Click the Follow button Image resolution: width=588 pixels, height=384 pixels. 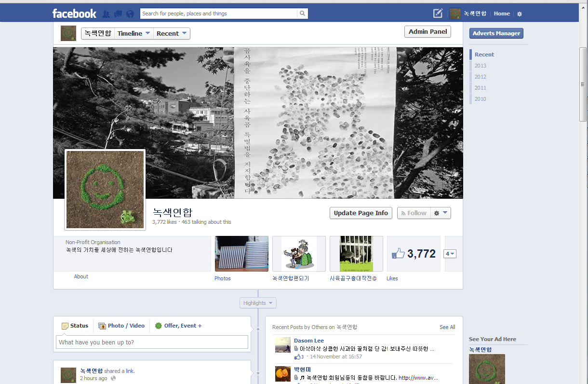point(414,213)
